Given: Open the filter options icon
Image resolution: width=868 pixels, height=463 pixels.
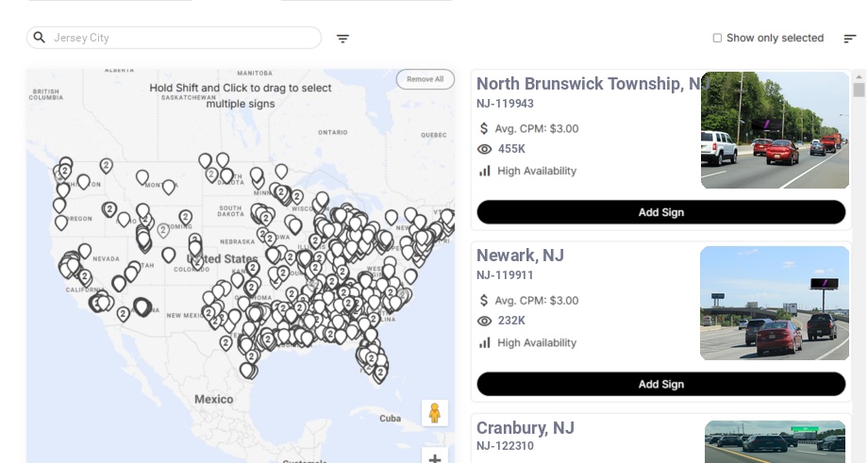Looking at the screenshot, I should pyautogui.click(x=342, y=39).
